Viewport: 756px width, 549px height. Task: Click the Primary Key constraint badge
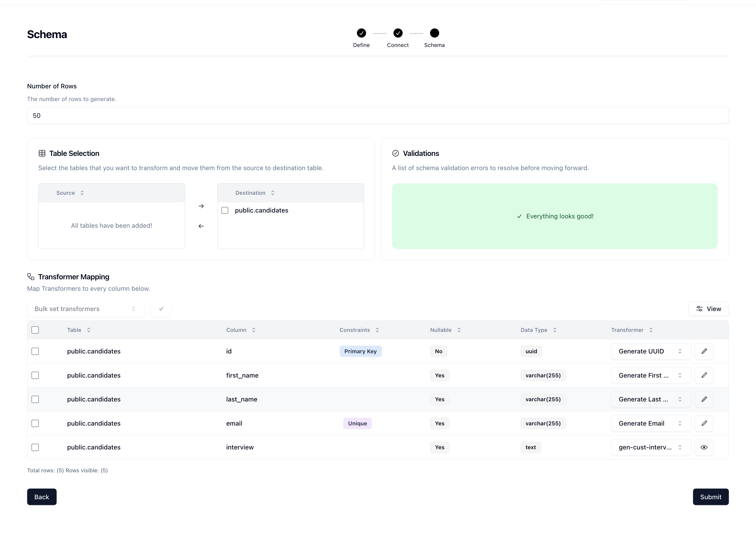tap(360, 351)
